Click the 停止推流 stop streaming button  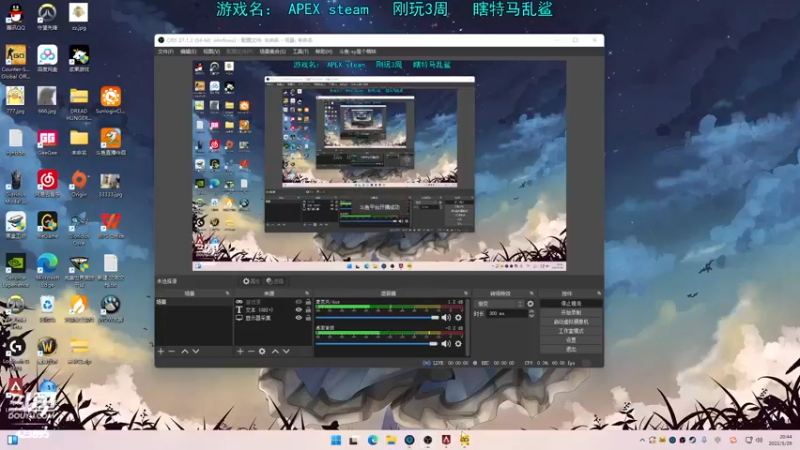pyautogui.click(x=571, y=304)
